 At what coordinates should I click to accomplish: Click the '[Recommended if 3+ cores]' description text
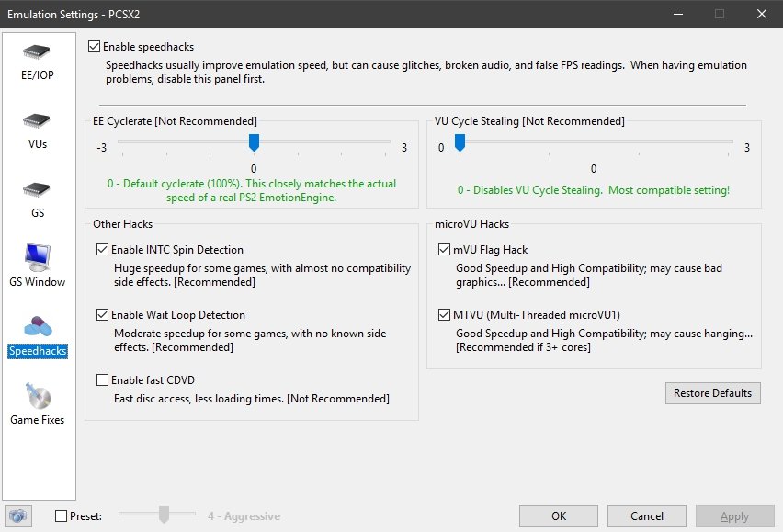tap(523, 347)
